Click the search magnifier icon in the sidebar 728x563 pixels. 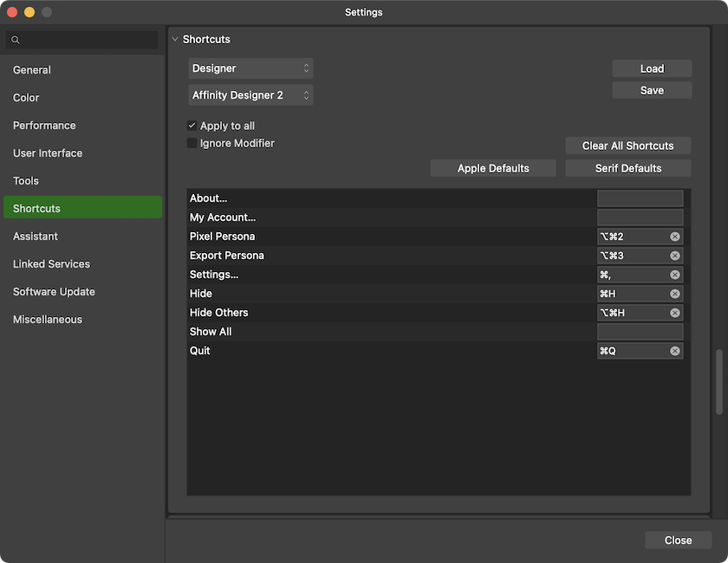(x=15, y=40)
